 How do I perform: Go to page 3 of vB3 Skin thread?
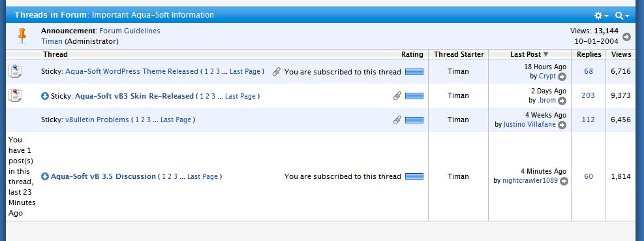click(213, 96)
